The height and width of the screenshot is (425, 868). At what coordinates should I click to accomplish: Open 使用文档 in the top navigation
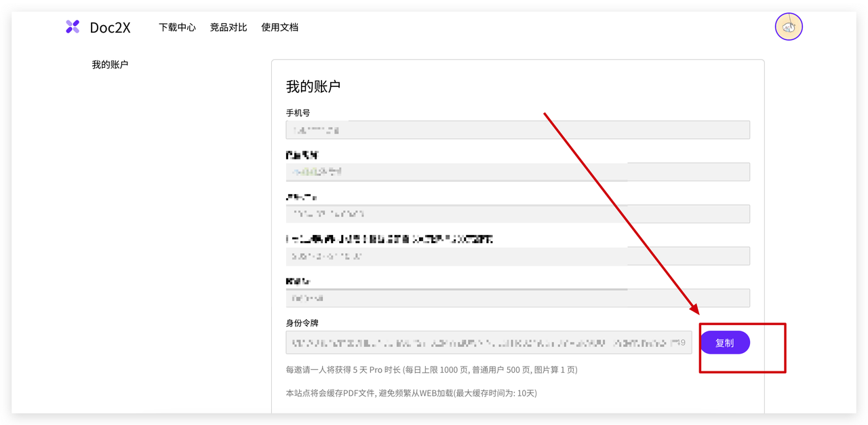(279, 27)
